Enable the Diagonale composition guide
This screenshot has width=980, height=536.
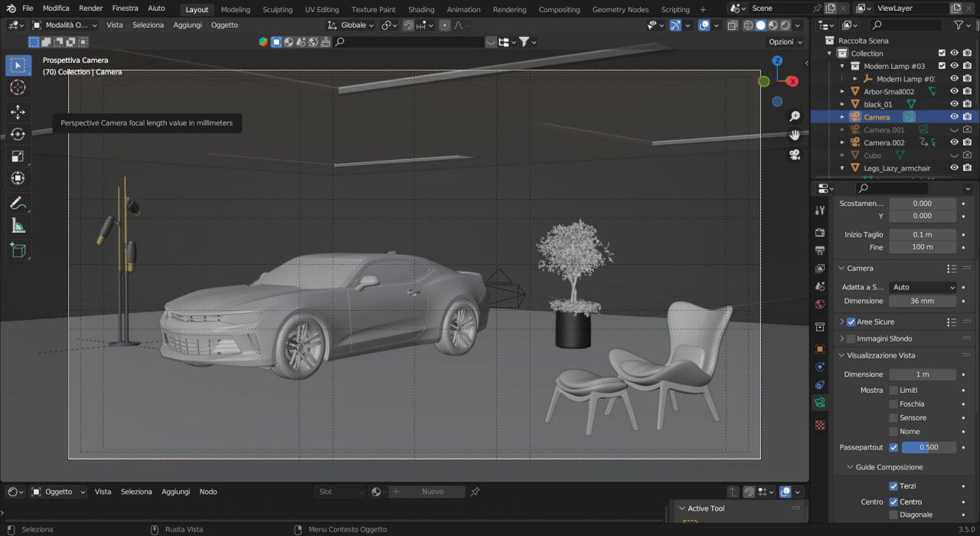pyautogui.click(x=893, y=515)
